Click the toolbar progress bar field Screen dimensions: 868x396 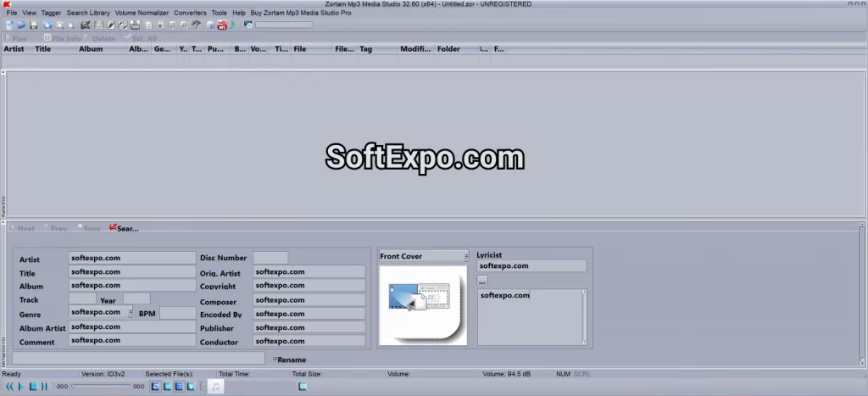click(x=283, y=25)
